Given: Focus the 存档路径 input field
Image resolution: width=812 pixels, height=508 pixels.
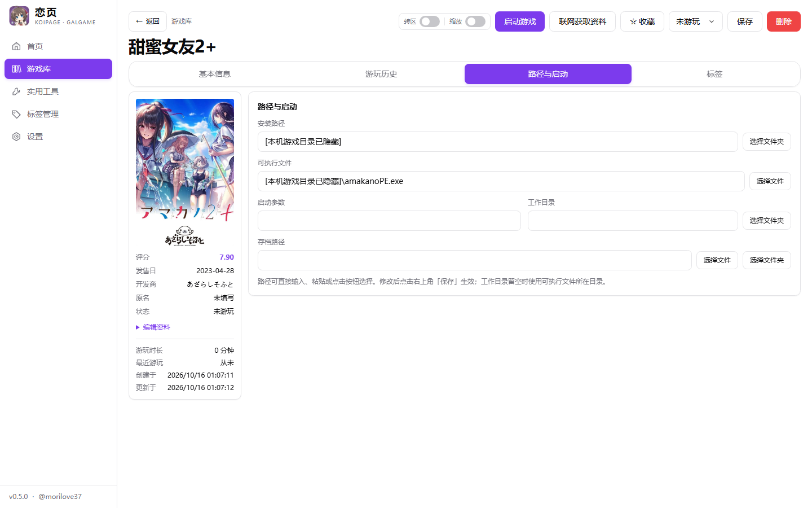Looking at the screenshot, I should click(475, 260).
